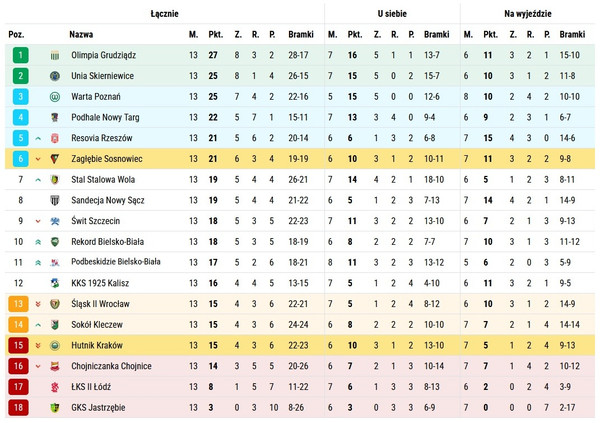Click the Sandecja Nowy Sącz crest

(x=55, y=200)
